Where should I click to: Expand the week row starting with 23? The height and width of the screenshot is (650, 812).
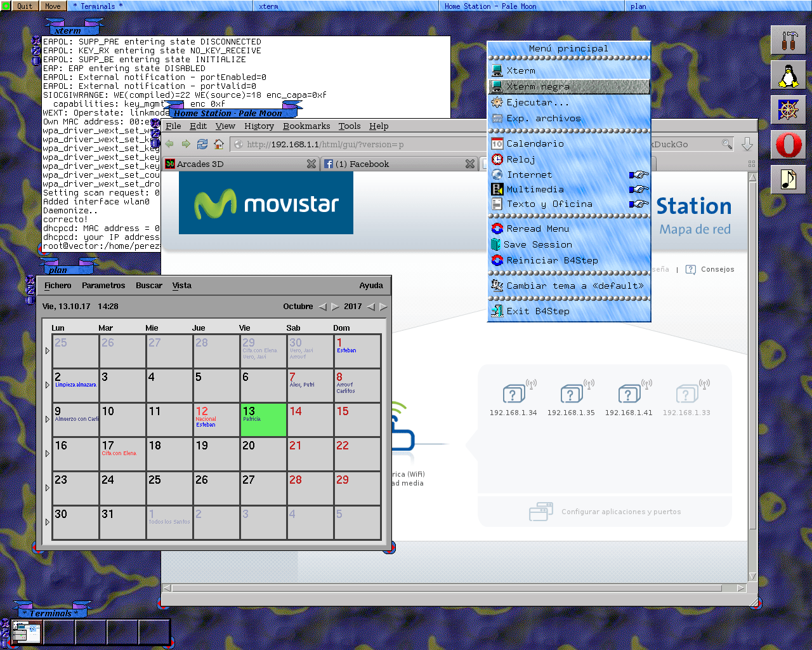(x=48, y=488)
